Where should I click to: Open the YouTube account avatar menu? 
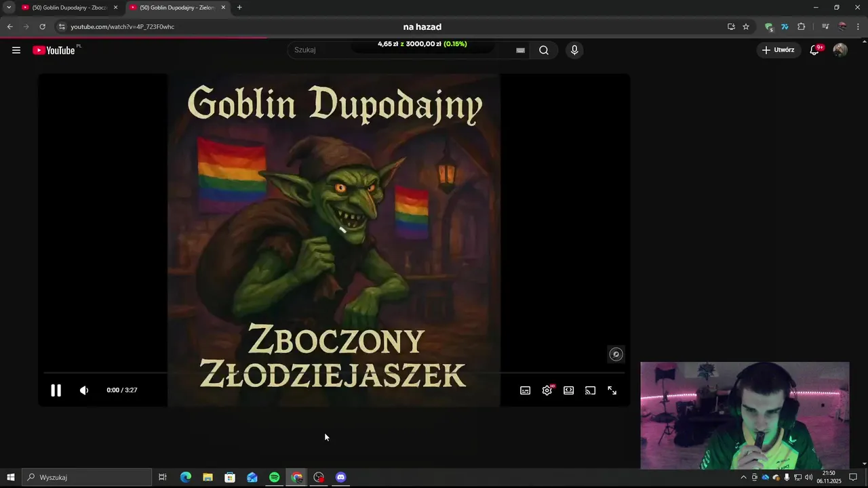click(840, 50)
